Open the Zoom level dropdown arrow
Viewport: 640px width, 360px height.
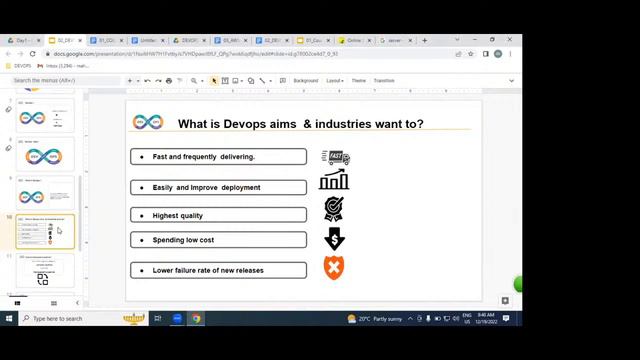pos(202,81)
